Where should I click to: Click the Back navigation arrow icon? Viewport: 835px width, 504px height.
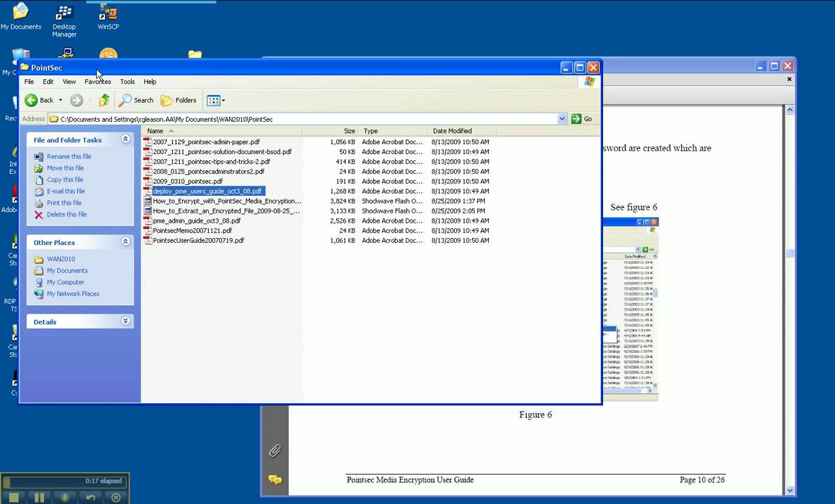coord(32,100)
